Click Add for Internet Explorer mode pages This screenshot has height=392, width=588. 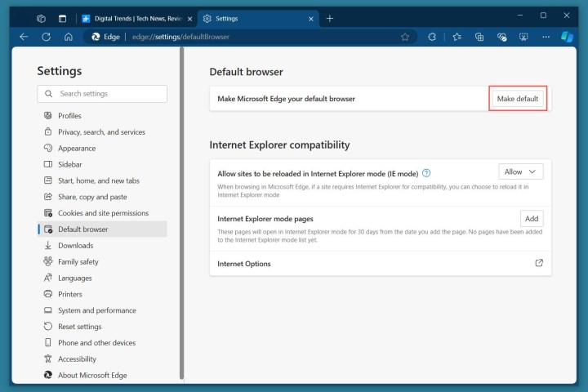(532, 218)
